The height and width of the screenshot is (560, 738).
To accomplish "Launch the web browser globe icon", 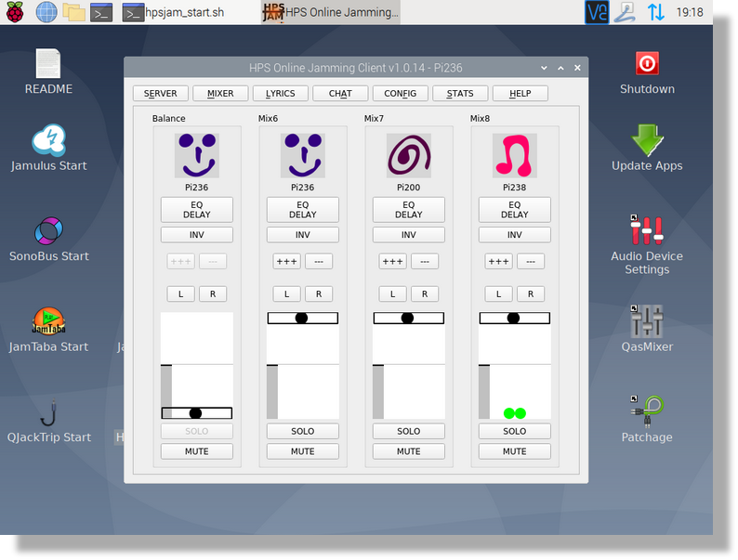I will [46, 12].
